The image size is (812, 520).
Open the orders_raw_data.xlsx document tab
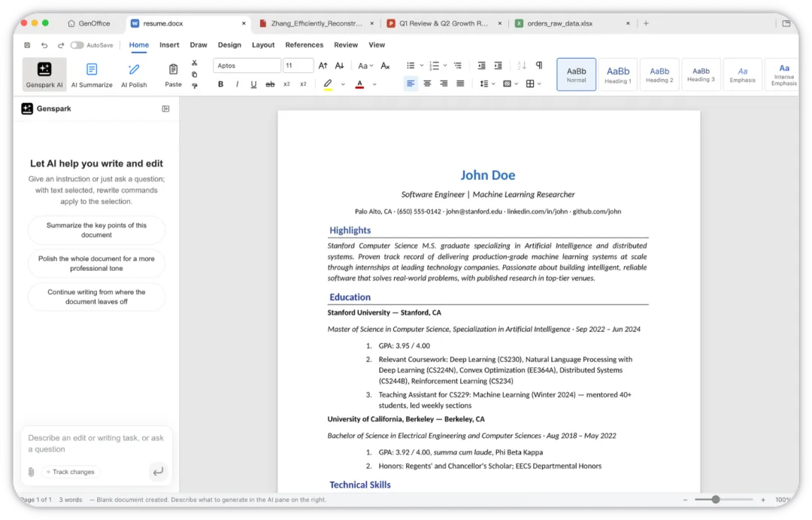[560, 23]
